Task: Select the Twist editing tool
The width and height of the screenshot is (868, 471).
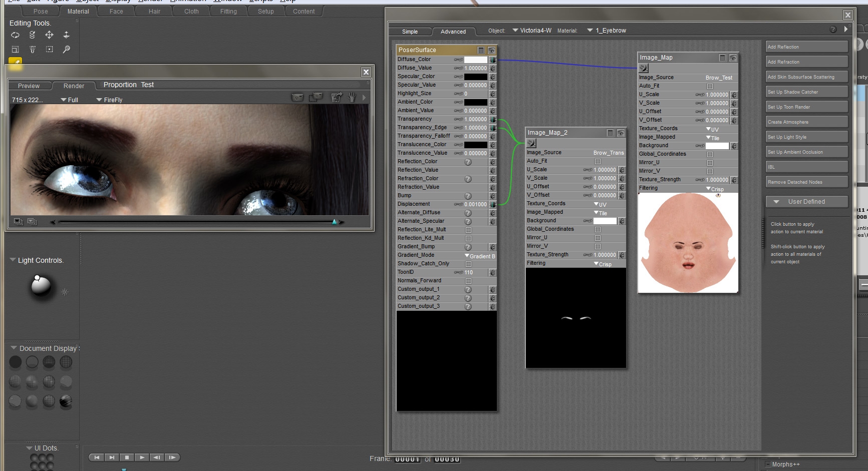Action: click(x=32, y=35)
